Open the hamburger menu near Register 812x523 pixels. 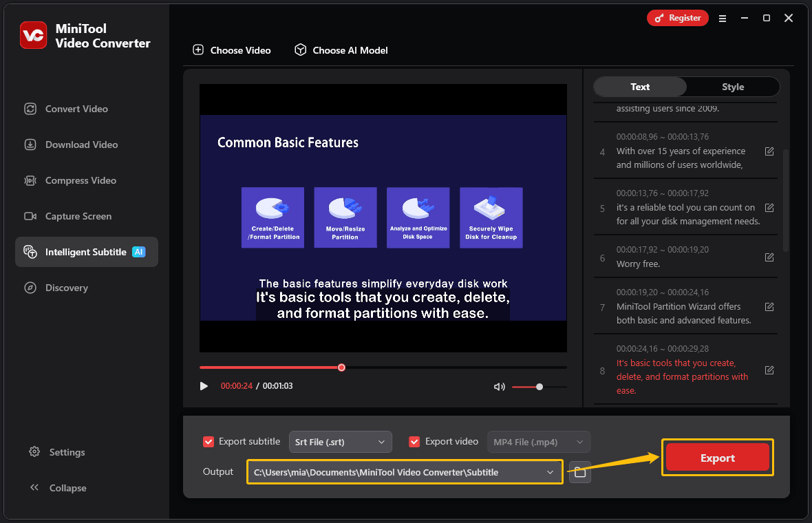click(722, 19)
